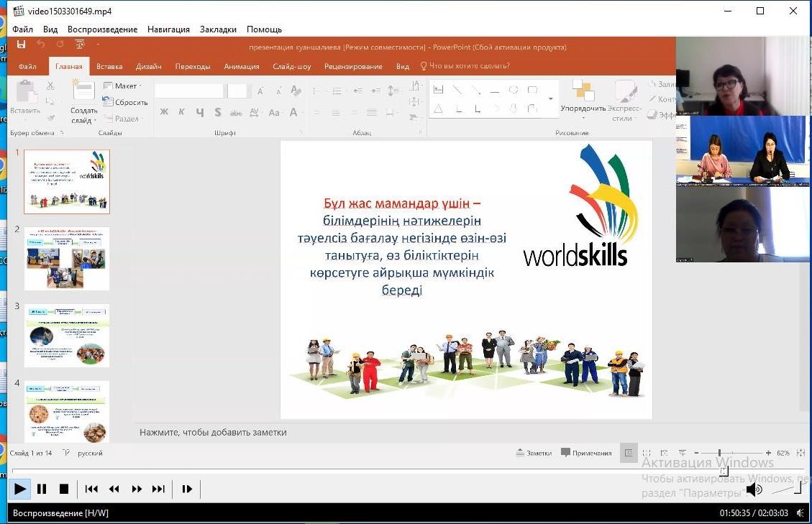Click the Создать слайд button
Image resolution: width=812 pixels, height=524 pixels.
[83, 101]
